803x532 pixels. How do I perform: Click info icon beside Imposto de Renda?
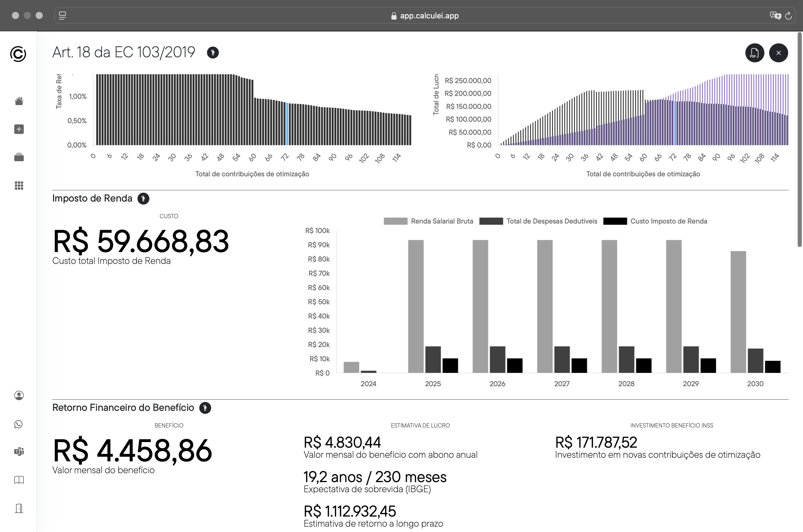pyautogui.click(x=143, y=199)
